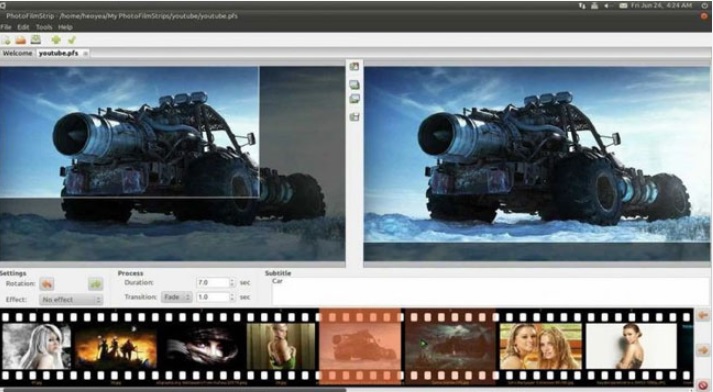Click the second icon between the preview panes
713x392 pixels.
coord(354,85)
